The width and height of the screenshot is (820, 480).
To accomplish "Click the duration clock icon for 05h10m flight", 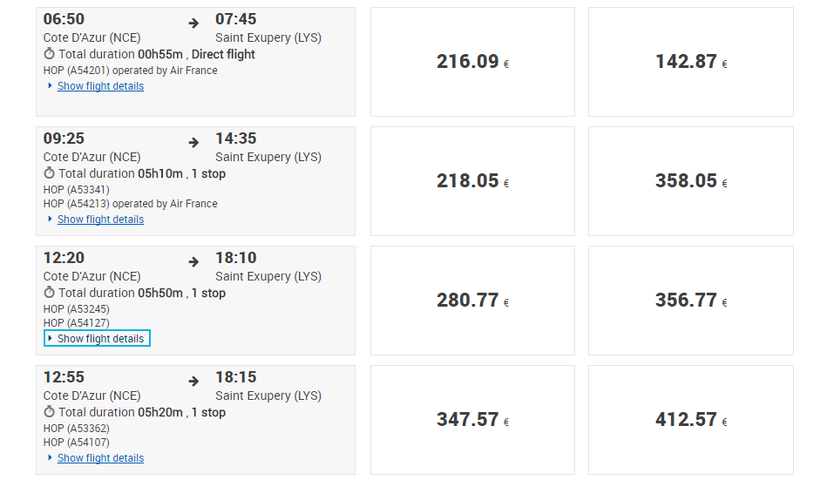I will tap(49, 174).
